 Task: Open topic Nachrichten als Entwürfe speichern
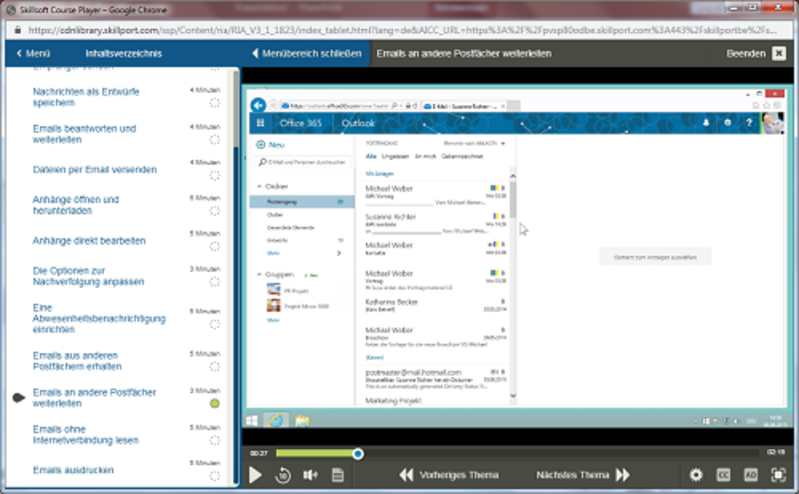[86, 97]
